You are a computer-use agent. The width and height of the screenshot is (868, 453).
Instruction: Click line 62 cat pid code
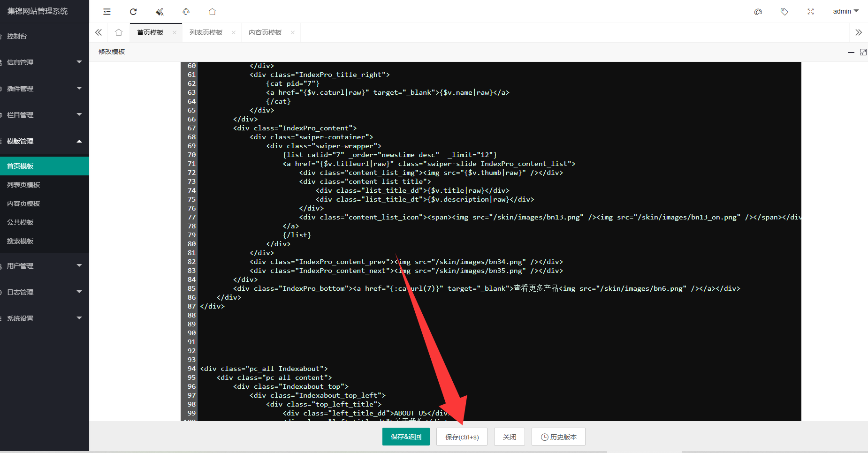(293, 83)
